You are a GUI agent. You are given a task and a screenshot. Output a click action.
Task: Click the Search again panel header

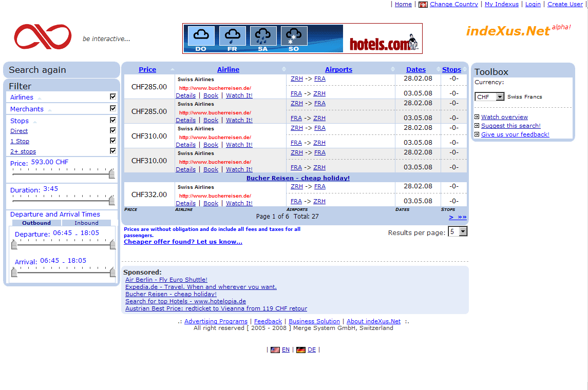62,70
